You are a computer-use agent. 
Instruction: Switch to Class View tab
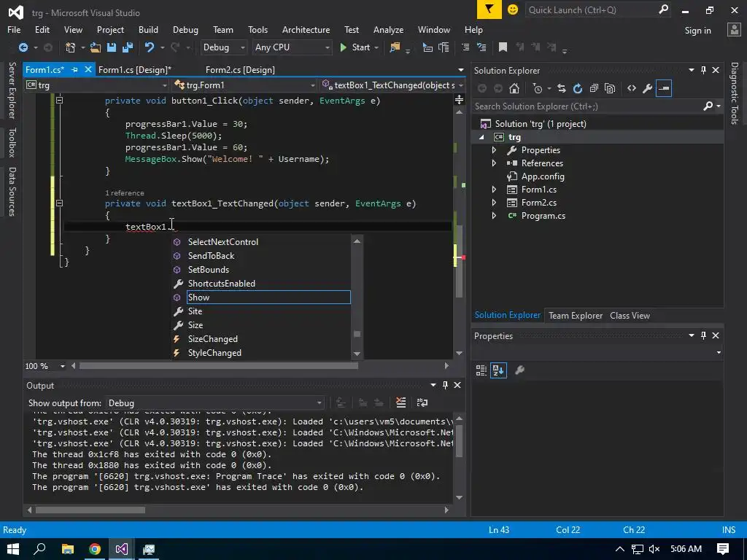coord(630,316)
